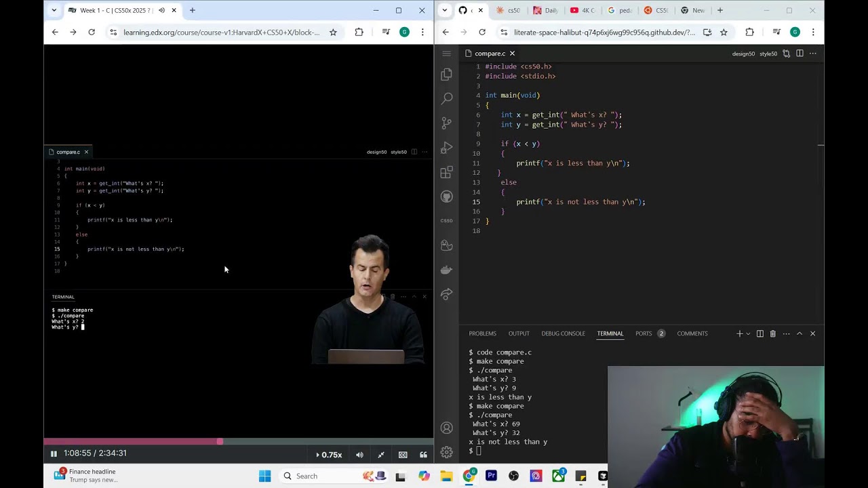
Task: Pause the CS50 lecture video
Action: [x=54, y=453]
